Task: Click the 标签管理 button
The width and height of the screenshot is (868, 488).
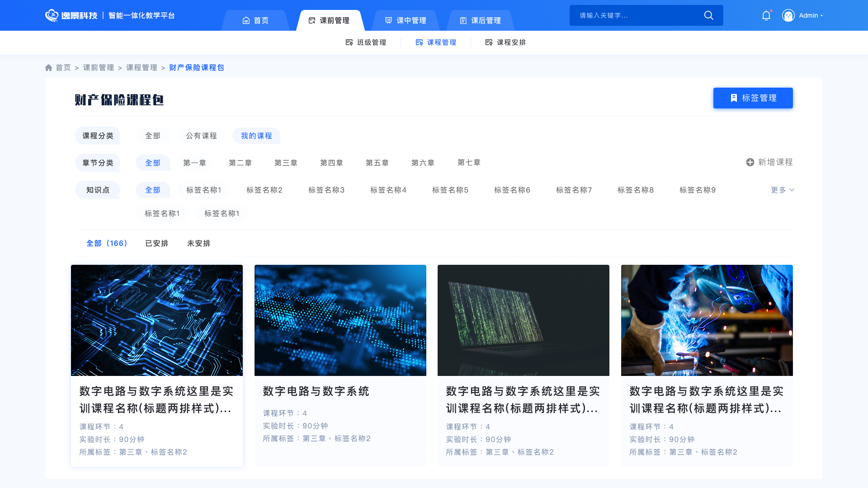Action: click(753, 98)
